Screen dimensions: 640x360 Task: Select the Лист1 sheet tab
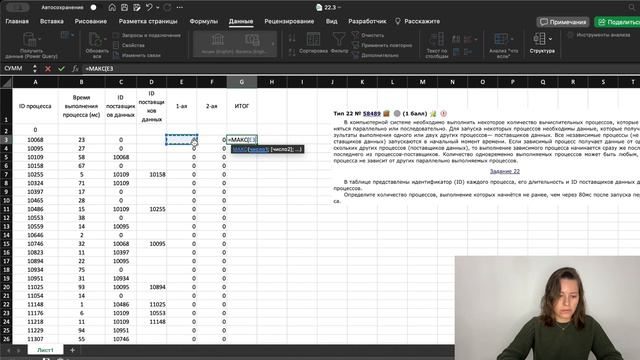click(45, 350)
